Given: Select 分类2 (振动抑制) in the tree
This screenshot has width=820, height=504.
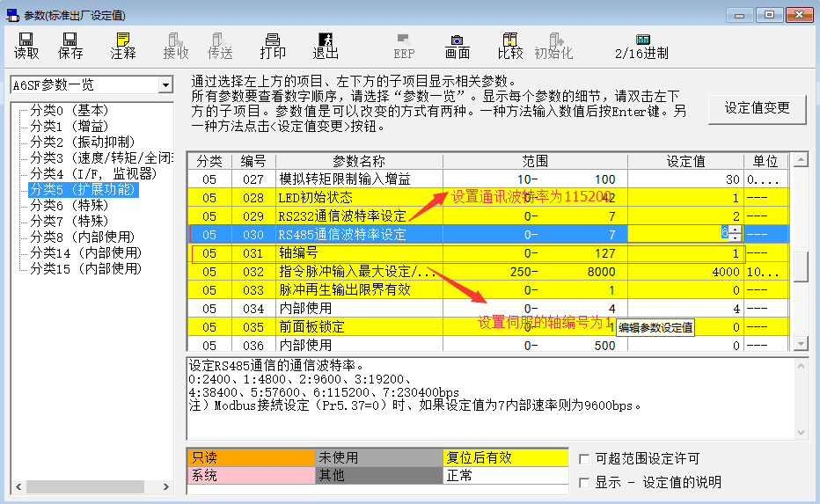Looking at the screenshot, I should pos(82,142).
